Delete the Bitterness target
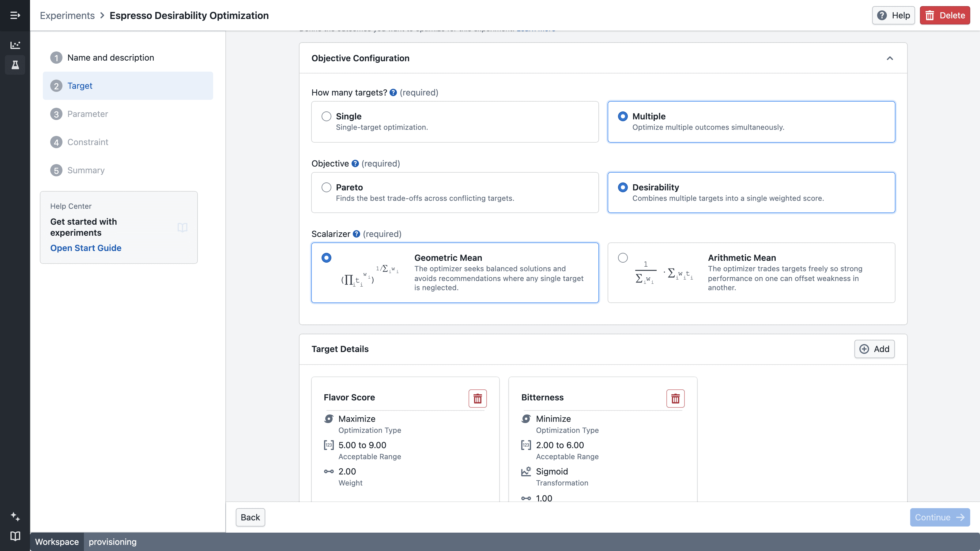 (x=675, y=399)
